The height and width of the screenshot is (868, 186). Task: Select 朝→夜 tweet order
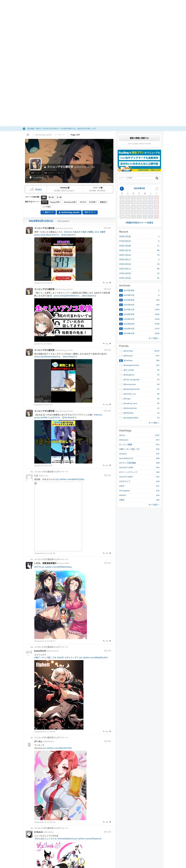(x=51, y=197)
